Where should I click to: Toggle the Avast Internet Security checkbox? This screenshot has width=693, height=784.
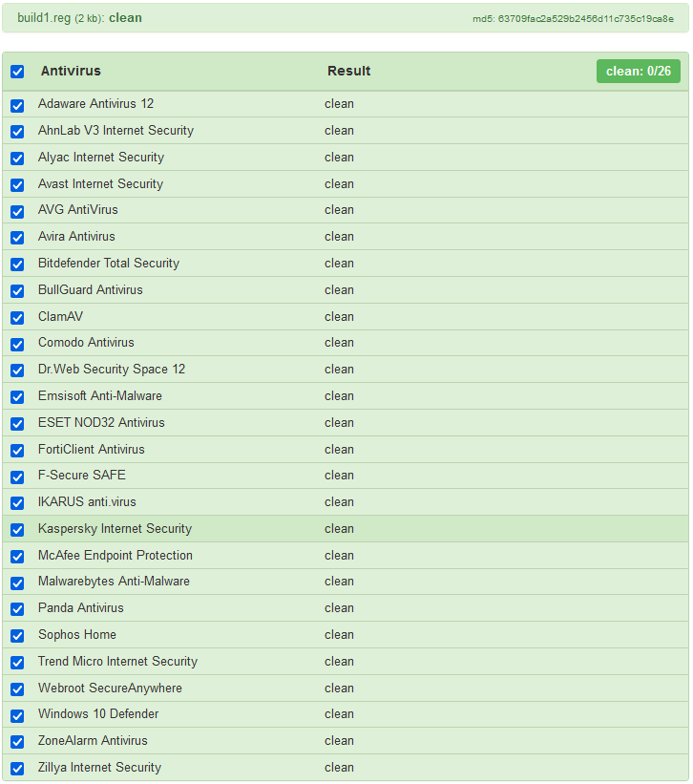(x=17, y=184)
